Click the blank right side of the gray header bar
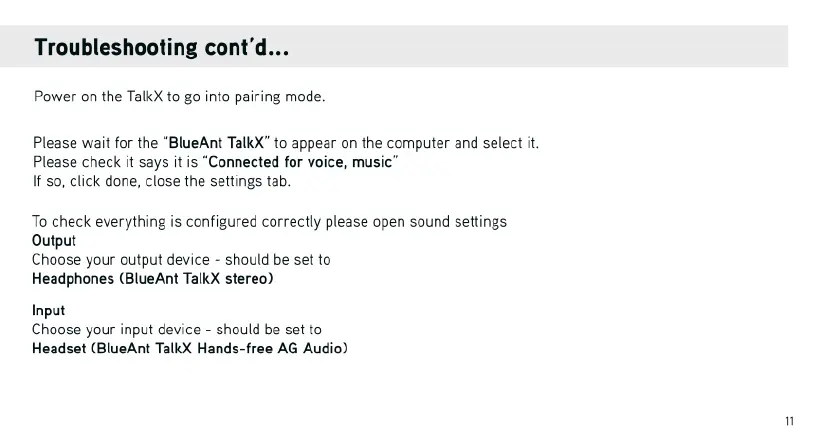The width and height of the screenshot is (839, 448). tap(600, 47)
